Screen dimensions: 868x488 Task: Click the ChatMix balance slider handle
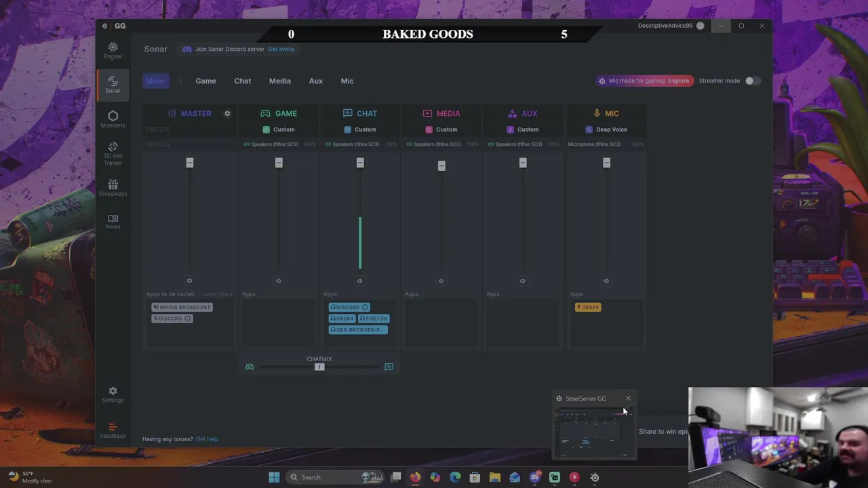(319, 367)
